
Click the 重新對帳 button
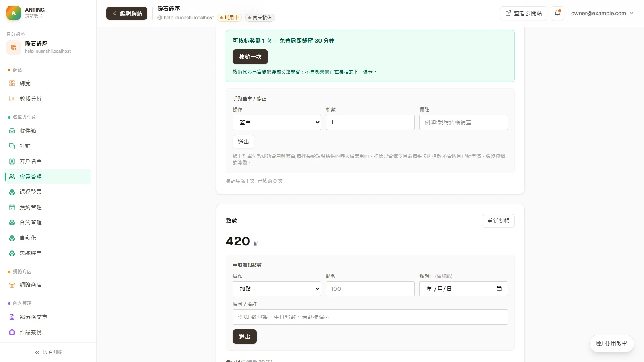[498, 221]
